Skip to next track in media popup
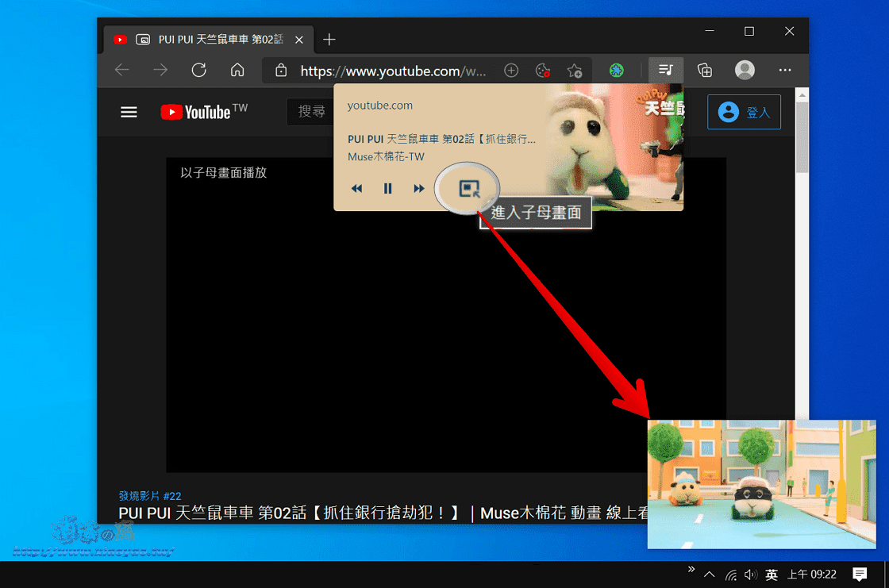The image size is (889, 588). [419, 188]
